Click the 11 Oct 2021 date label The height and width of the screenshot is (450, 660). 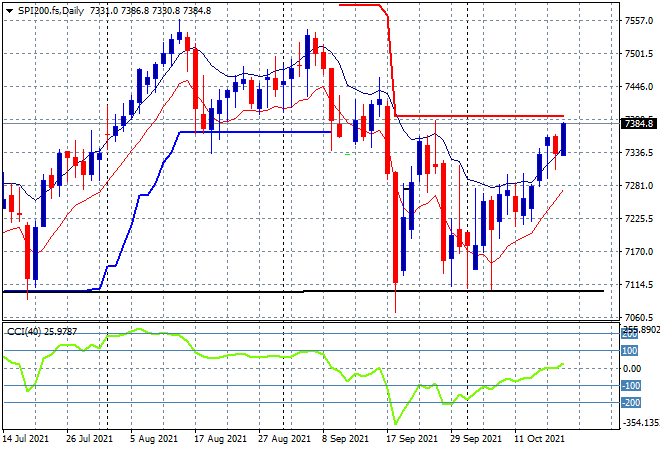point(539,439)
